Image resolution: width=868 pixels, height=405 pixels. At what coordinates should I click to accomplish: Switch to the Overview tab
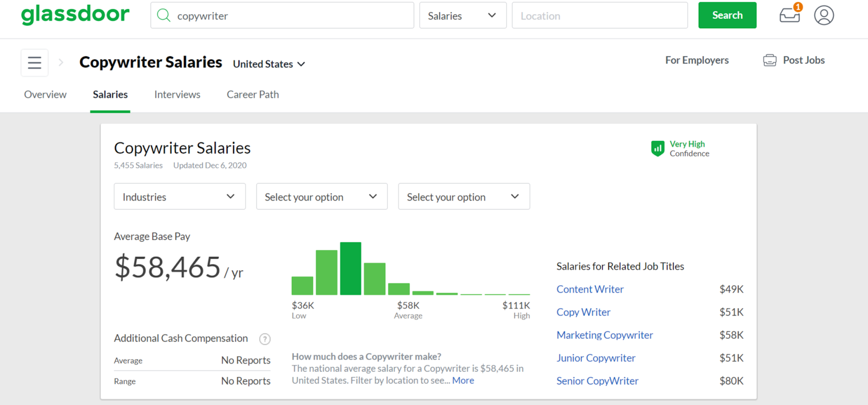[46, 94]
